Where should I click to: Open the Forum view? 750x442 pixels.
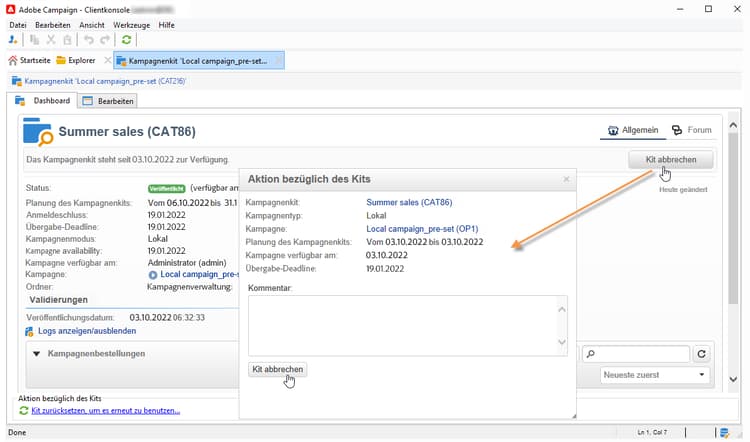692,130
